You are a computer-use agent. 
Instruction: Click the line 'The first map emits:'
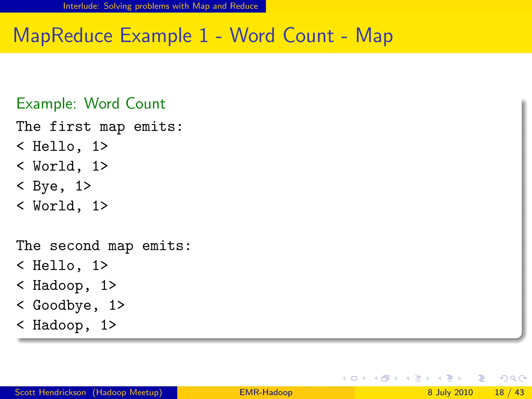pyautogui.click(x=99, y=127)
